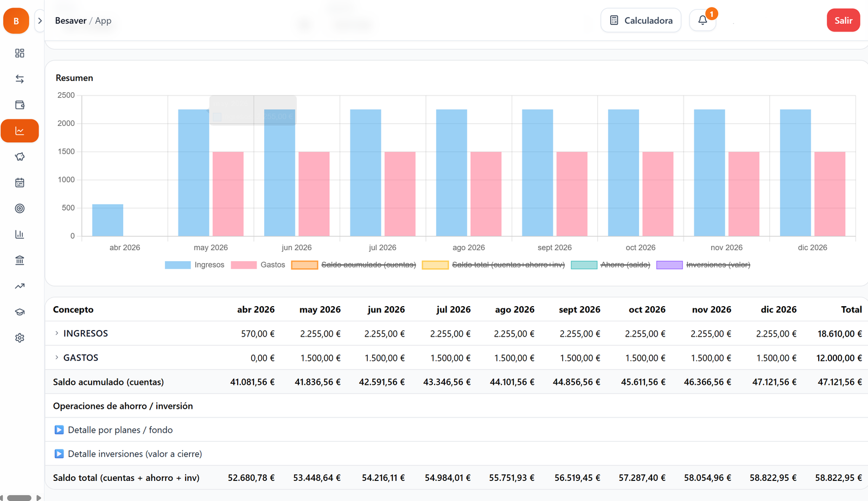This screenshot has height=501, width=868.
Task: Click the purple Inversiones (valor) legend swatch
Action: coord(669,265)
